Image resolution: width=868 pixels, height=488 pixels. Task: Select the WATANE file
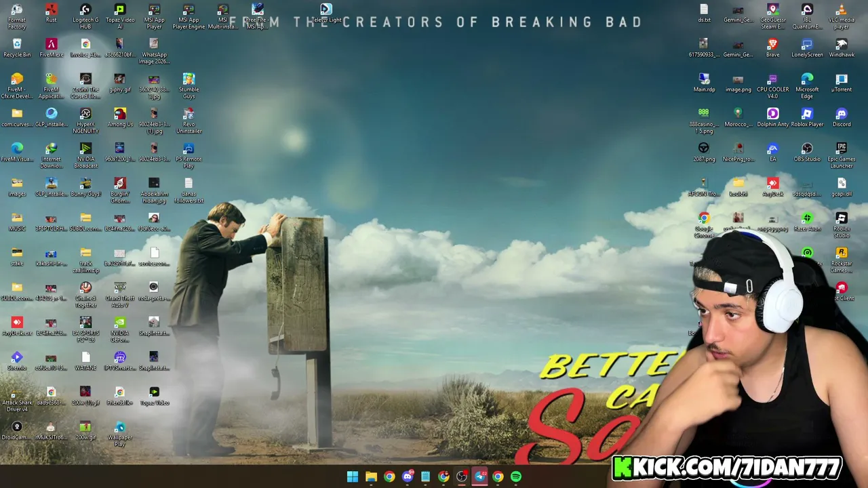tap(85, 361)
